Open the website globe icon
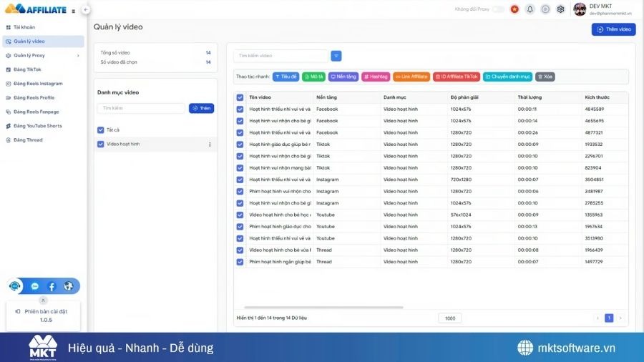The width and height of the screenshot is (644, 362). pyautogui.click(x=69, y=286)
